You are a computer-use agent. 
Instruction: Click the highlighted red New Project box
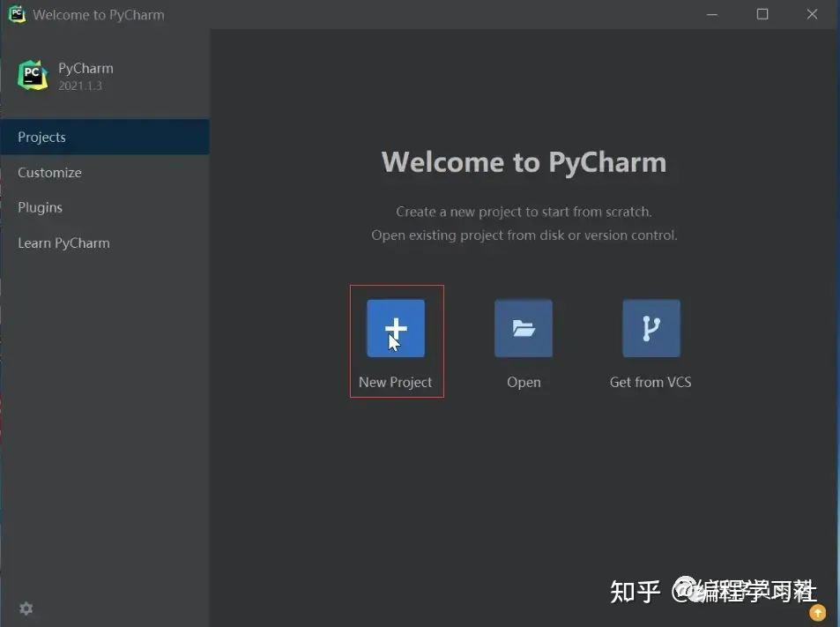396,340
